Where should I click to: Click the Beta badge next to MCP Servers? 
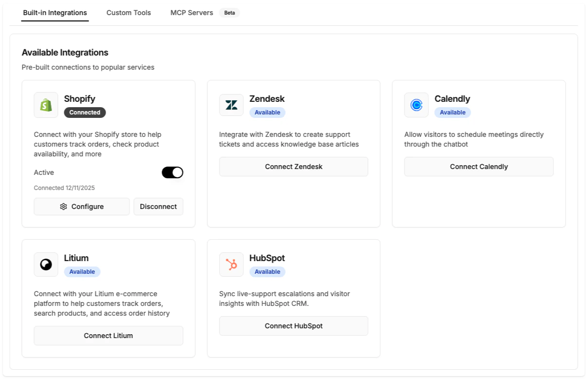pos(229,13)
